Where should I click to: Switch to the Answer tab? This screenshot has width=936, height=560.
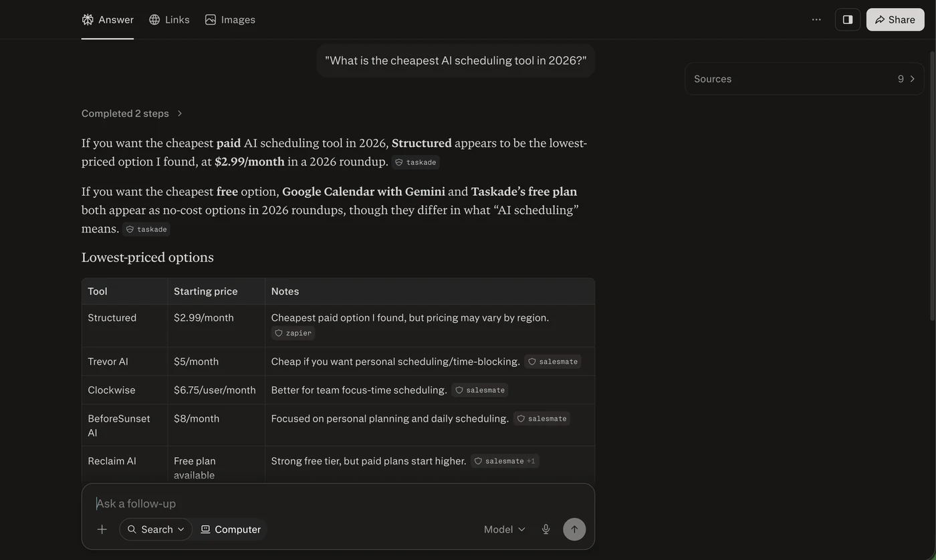point(108,19)
